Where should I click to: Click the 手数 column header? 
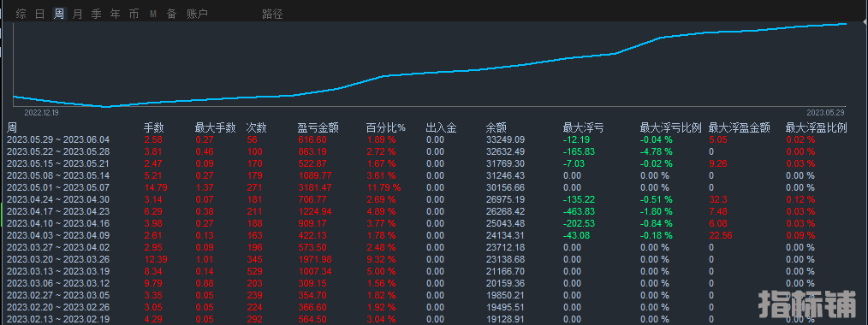154,127
